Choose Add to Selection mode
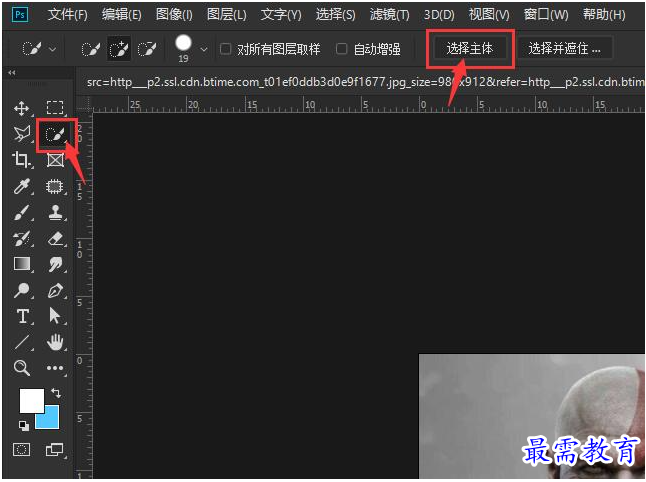 click(119, 49)
